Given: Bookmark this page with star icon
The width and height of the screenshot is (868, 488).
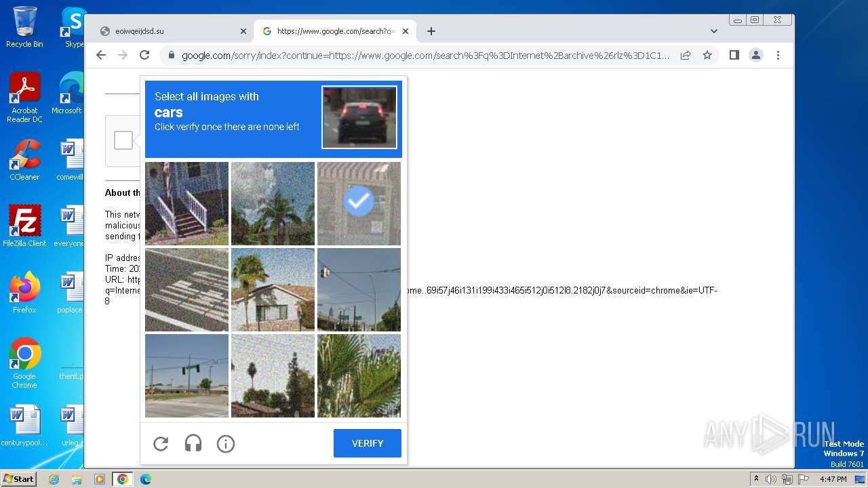Looking at the screenshot, I should 707,56.
